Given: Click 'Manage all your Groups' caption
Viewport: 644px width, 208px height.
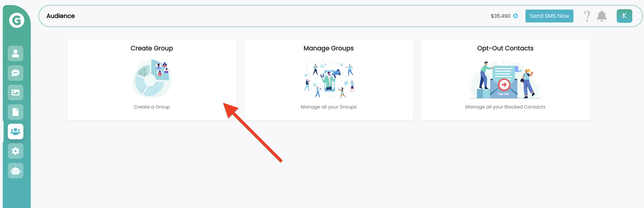Looking at the screenshot, I should 328,107.
